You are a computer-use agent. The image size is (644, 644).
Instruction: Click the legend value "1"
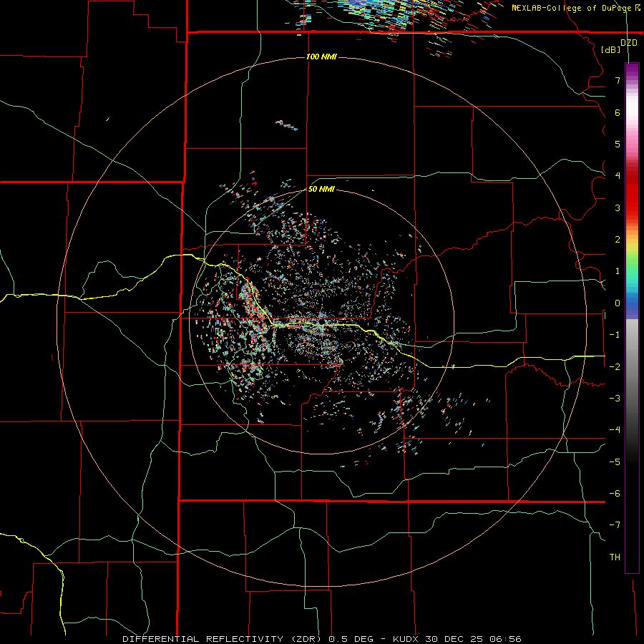[x=618, y=271]
